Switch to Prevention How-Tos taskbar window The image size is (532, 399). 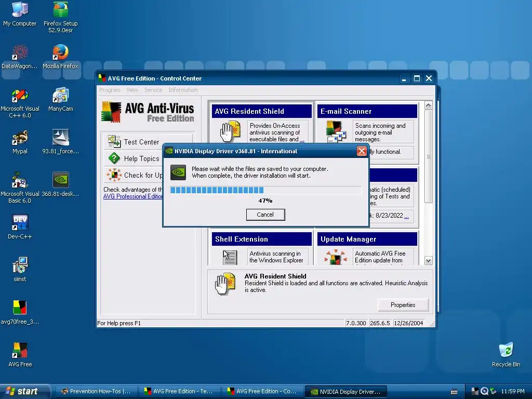96,391
